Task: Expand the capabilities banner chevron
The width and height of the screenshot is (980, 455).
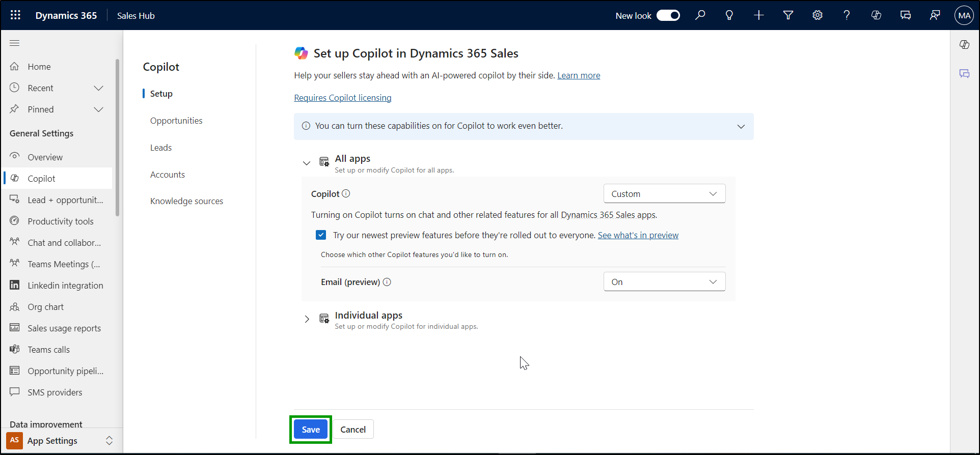Action: click(741, 126)
